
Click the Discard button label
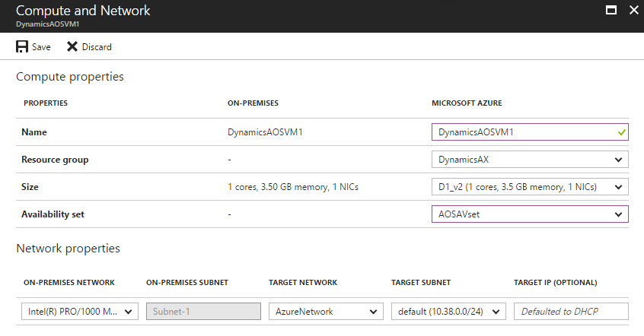[97, 47]
